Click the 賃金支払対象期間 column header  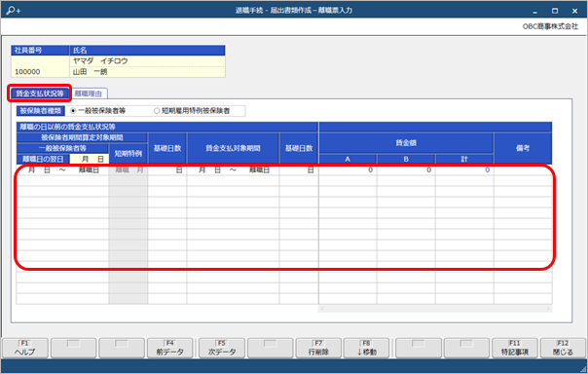pyautogui.click(x=233, y=148)
